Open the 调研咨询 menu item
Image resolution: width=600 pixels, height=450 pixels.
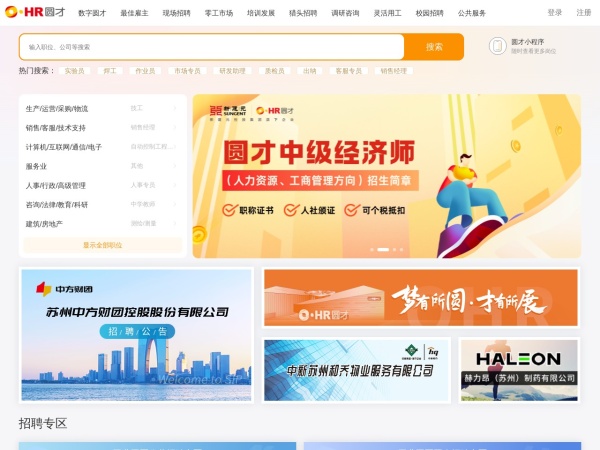tap(345, 13)
